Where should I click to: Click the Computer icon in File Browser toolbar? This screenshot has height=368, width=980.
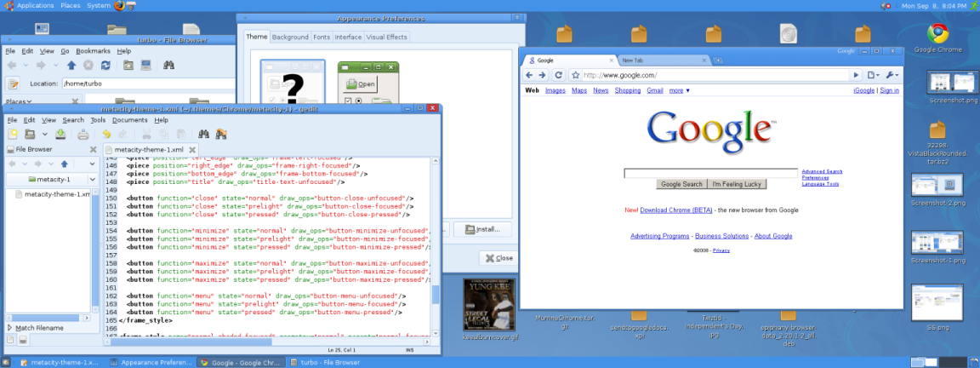tap(145, 65)
